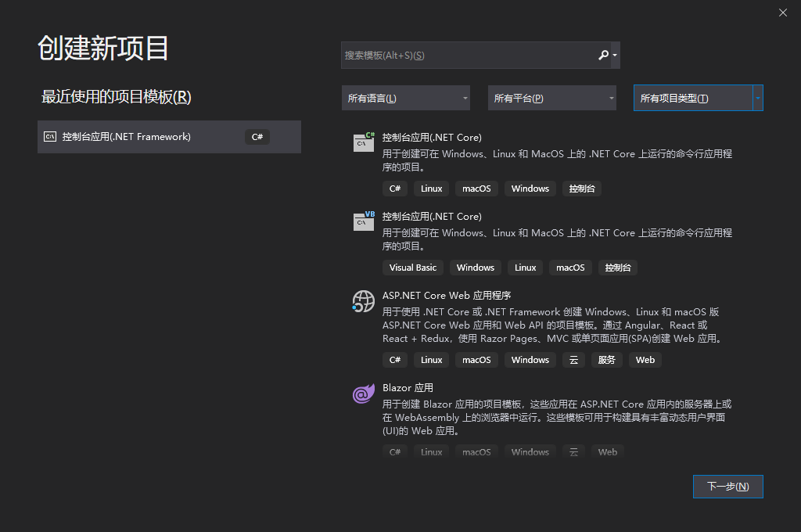Click the ASP.NET Core Web description text
Screen dimensions: 801x532
point(552,325)
